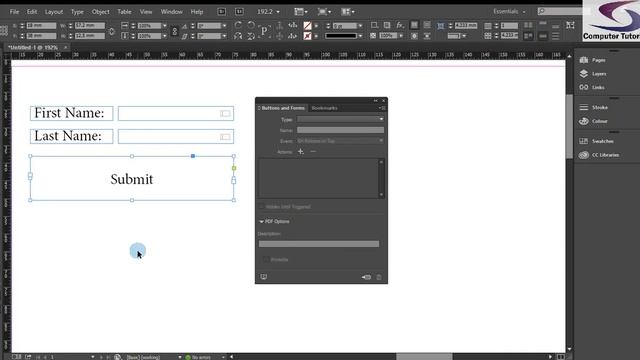Viewport: 640px width, 360px height.
Task: Select the Untitled-1 document tab
Action: click(x=33, y=48)
